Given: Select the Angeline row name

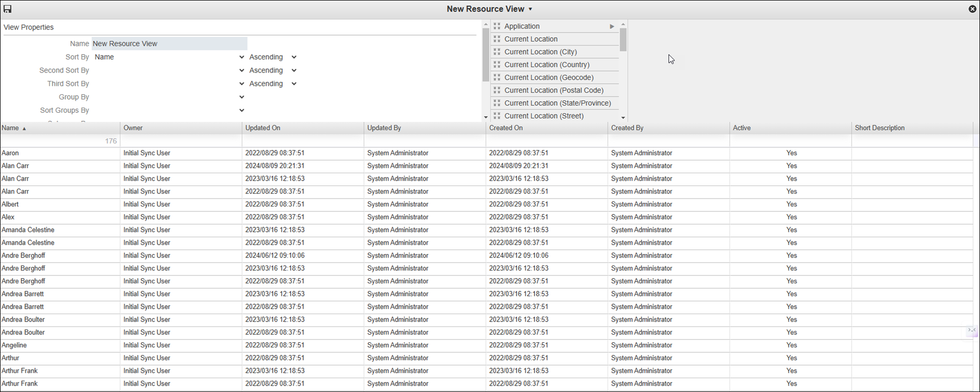Looking at the screenshot, I should 14,345.
